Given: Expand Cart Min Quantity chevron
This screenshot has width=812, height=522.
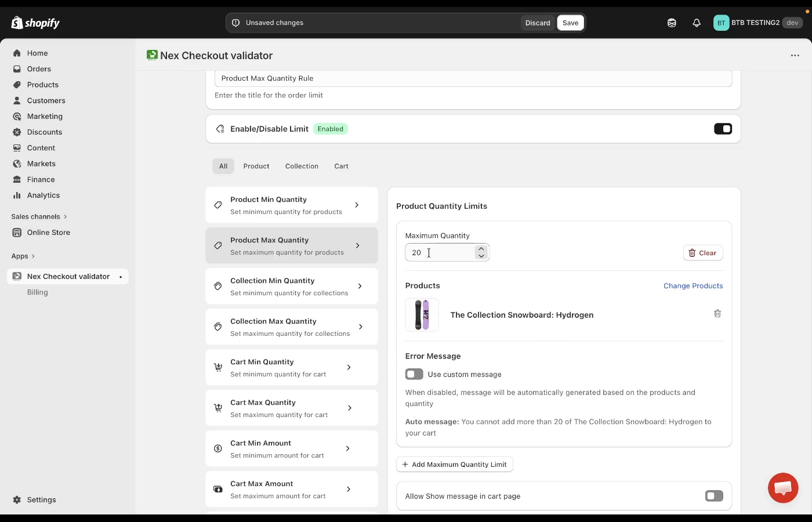Looking at the screenshot, I should coord(349,367).
